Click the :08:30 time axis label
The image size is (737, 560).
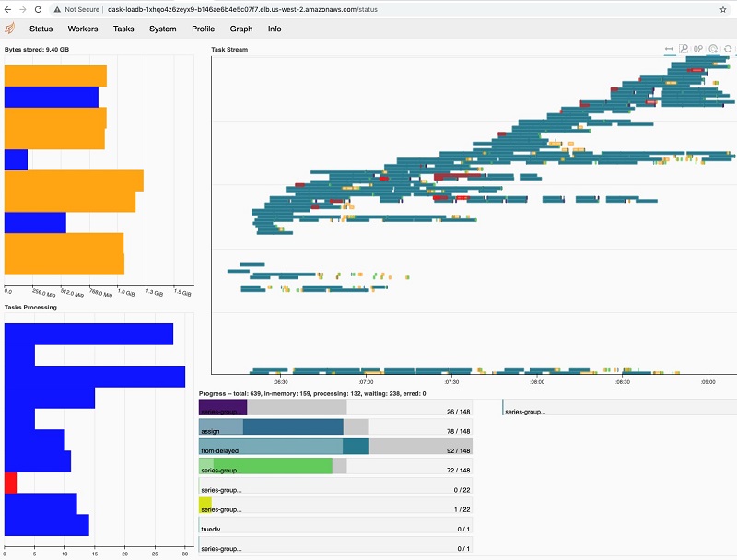coord(623,382)
